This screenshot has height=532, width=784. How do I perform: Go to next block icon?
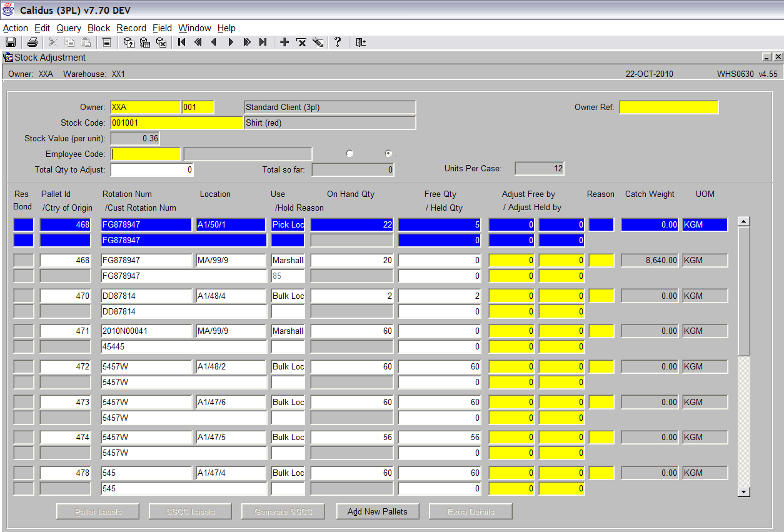click(x=247, y=42)
